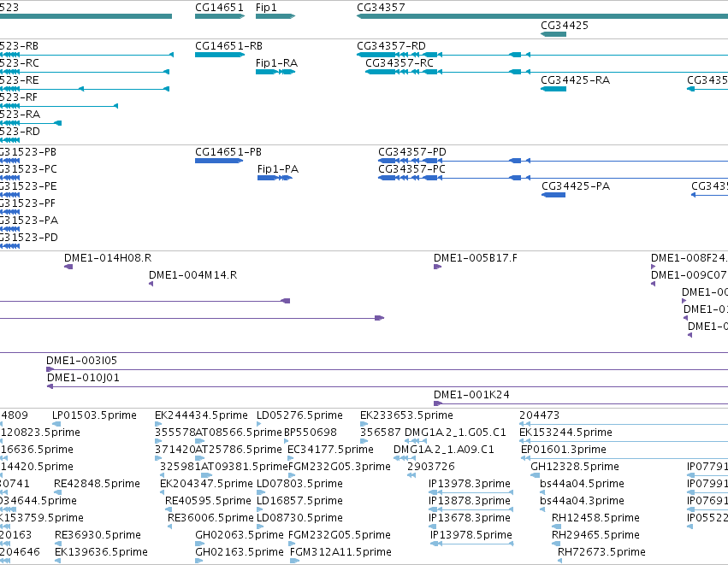This screenshot has height=565, width=728.
Task: Click the 356587 EST label
Action: coord(380,433)
